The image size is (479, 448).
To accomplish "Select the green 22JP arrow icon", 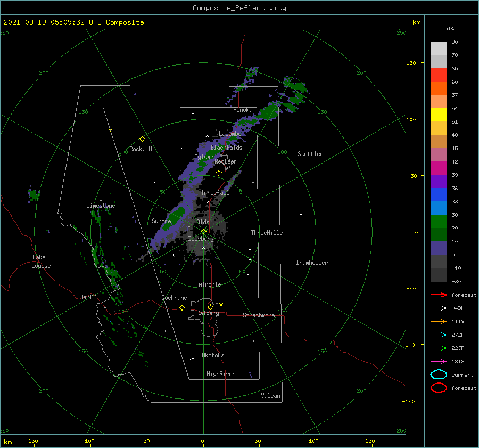I will (x=439, y=348).
